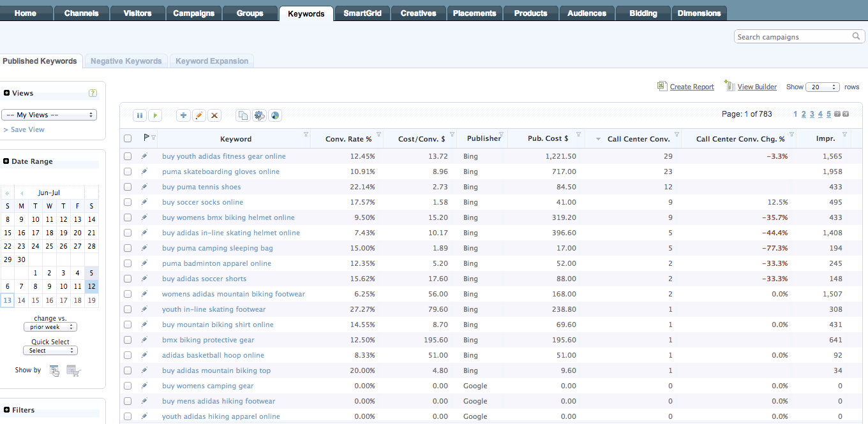The height and width of the screenshot is (424, 868).
Task: Click the flag icon in the table header
Action: 146,137
